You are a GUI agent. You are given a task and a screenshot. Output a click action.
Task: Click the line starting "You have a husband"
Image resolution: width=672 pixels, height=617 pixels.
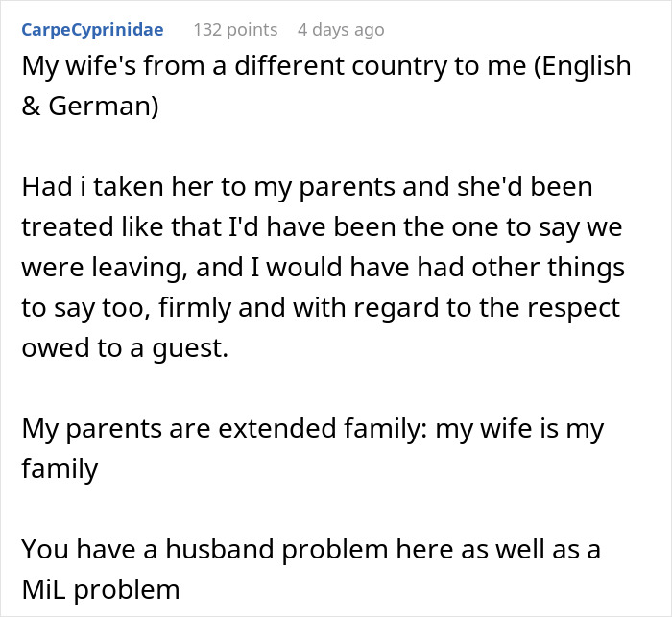(x=313, y=550)
